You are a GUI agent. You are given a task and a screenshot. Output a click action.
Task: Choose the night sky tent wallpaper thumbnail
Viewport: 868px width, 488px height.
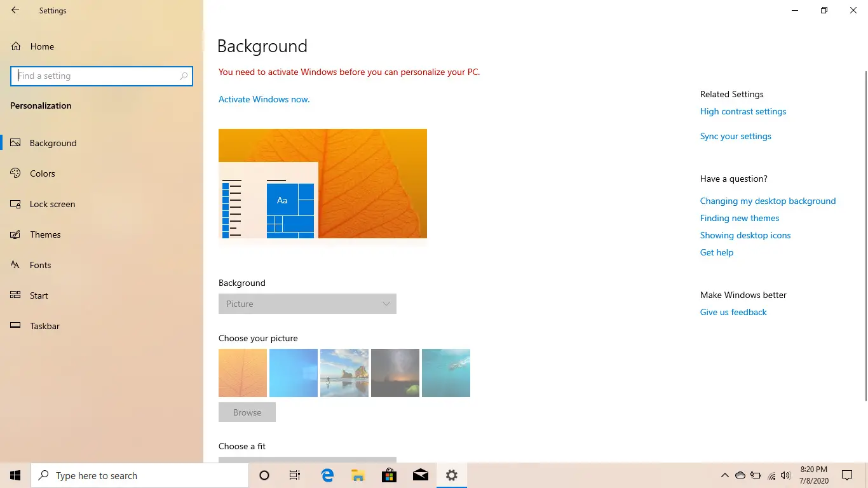pyautogui.click(x=395, y=373)
